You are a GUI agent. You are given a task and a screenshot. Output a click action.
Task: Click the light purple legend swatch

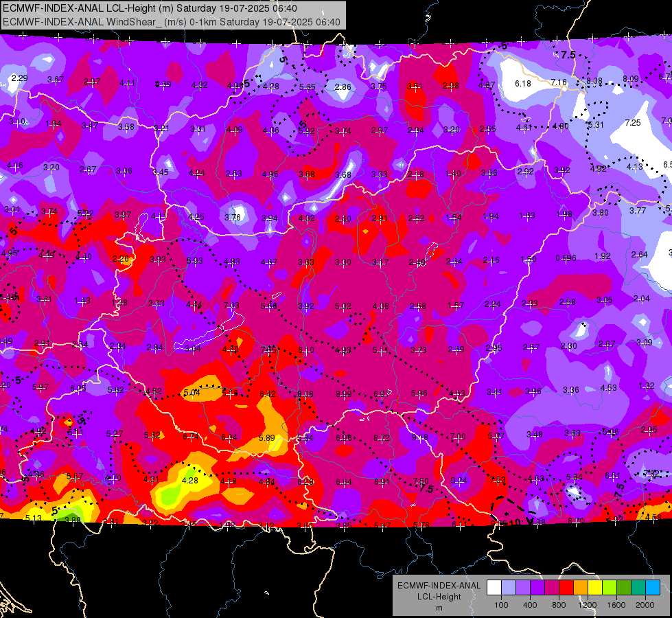click(523, 587)
